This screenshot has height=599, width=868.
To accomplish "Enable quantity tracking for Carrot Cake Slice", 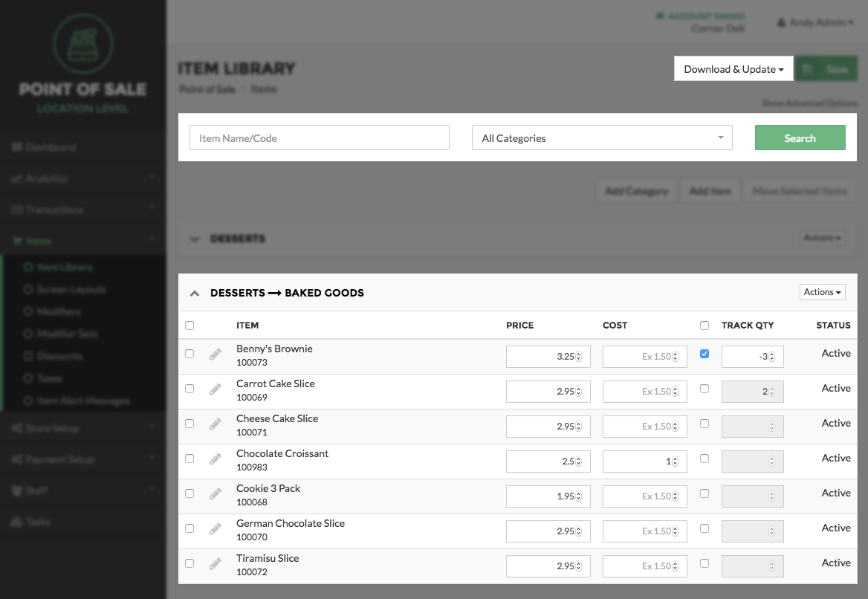I will coord(705,389).
